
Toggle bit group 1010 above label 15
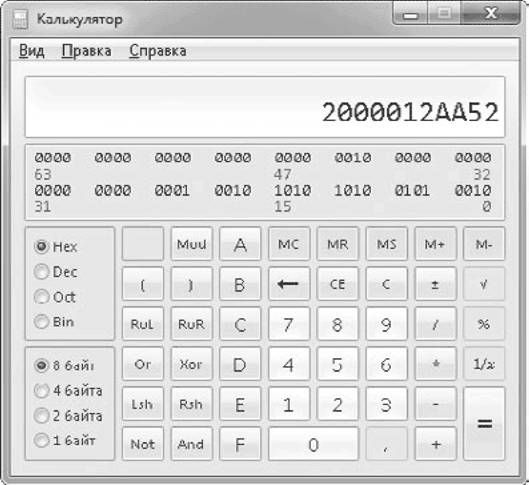click(292, 191)
